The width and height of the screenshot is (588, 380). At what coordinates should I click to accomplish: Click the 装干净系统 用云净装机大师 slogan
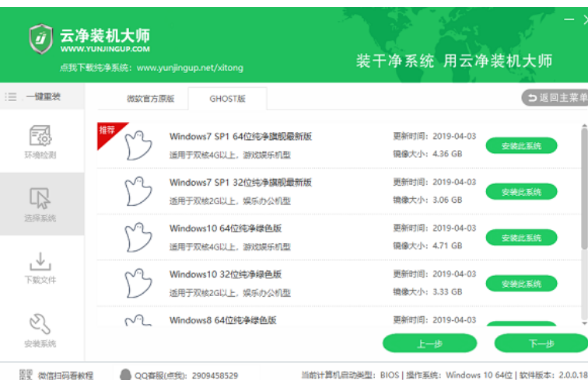[454, 61]
